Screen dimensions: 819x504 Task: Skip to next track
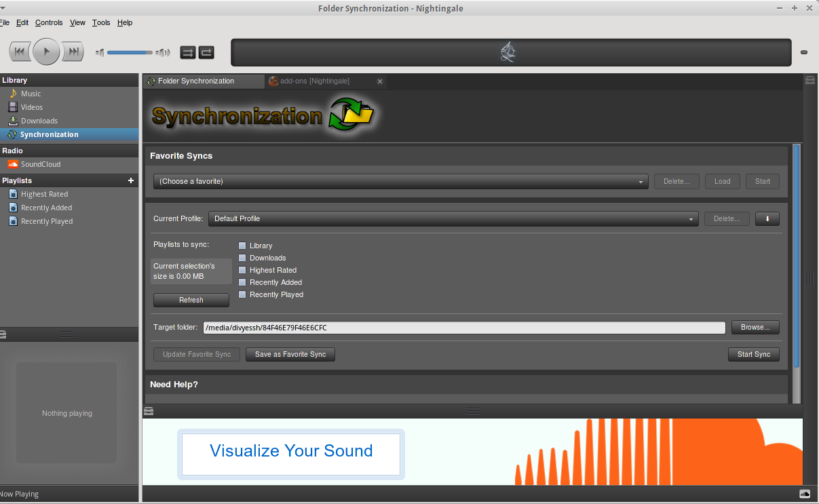tap(72, 52)
